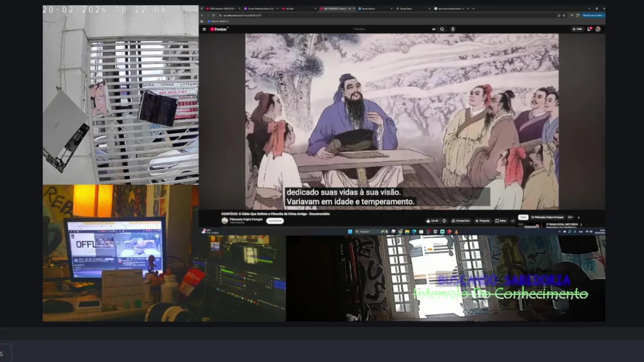Switch to the Google Maps browser tab
The width and height of the screenshot is (644, 362).
(413, 9)
